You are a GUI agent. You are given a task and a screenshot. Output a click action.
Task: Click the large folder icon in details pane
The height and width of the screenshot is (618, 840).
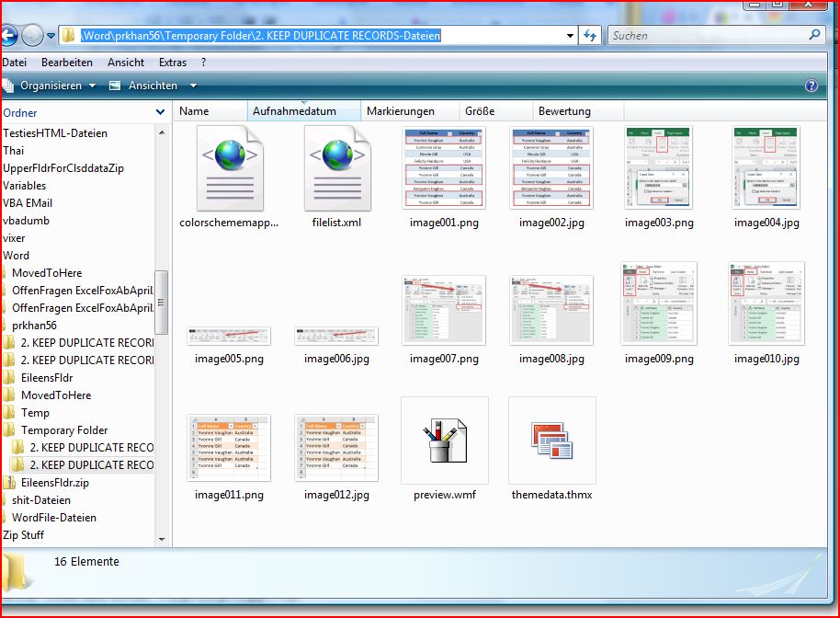coord(16,574)
